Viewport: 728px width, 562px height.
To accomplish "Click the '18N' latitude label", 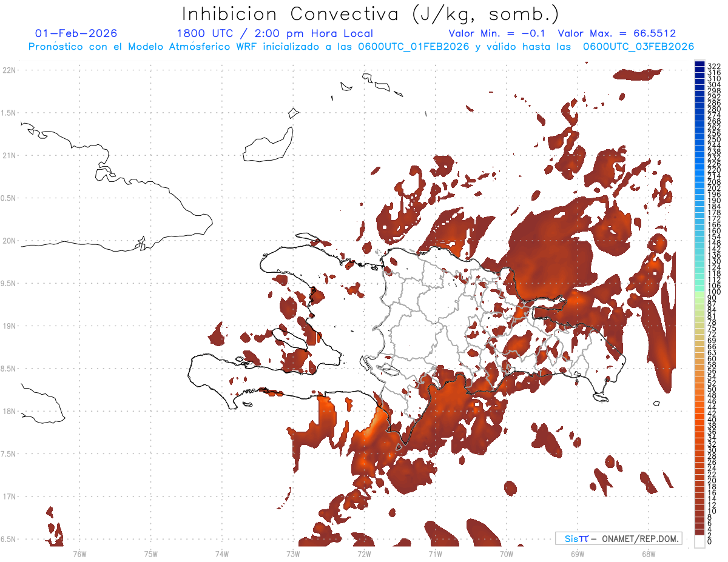I will 9,411.
